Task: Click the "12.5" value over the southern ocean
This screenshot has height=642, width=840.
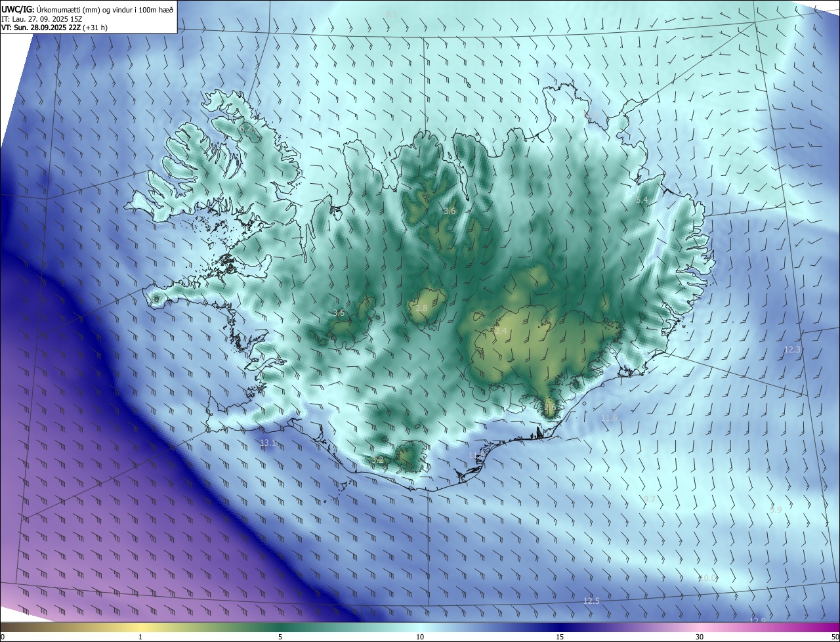Action: point(591,601)
